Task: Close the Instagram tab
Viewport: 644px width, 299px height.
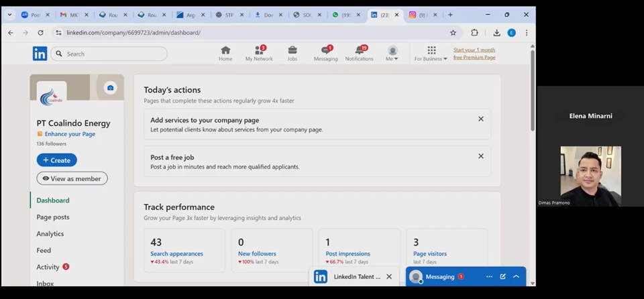Action: [435, 15]
